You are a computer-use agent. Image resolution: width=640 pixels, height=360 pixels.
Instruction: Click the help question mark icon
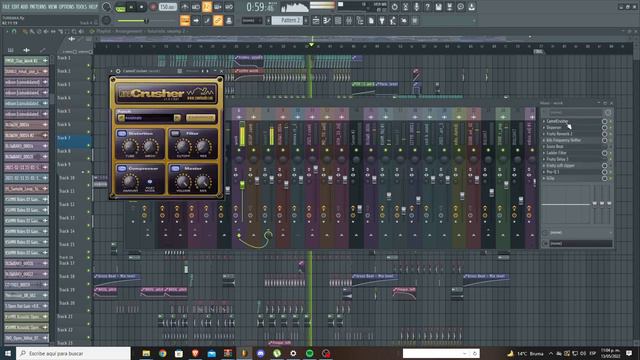(427, 7)
